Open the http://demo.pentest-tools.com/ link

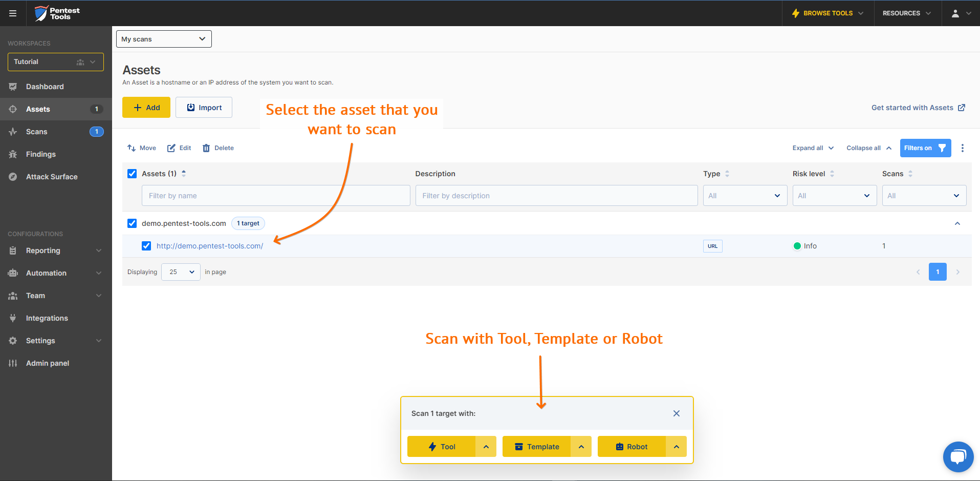(210, 246)
